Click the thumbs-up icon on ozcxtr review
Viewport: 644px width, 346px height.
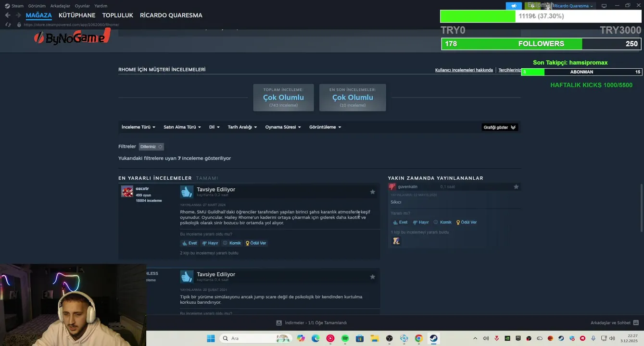[x=187, y=192]
